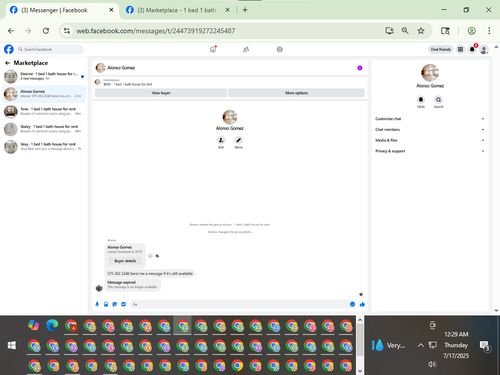Open a new browser tab
The image size is (500, 375).
pos(245,10)
